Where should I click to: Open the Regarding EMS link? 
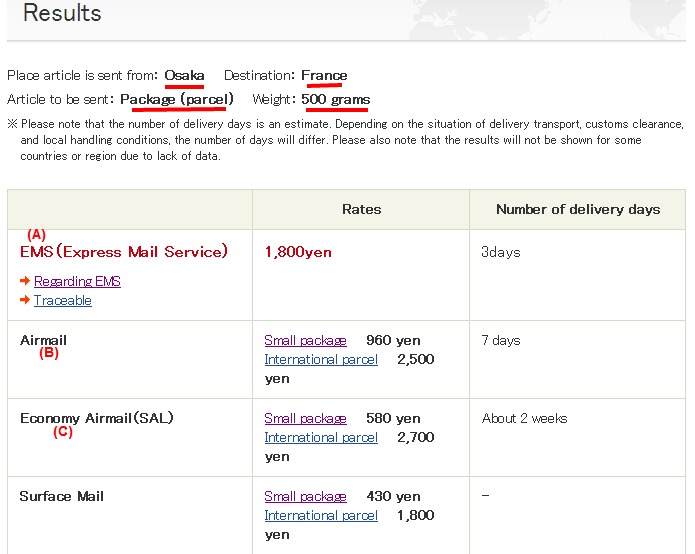point(77,282)
